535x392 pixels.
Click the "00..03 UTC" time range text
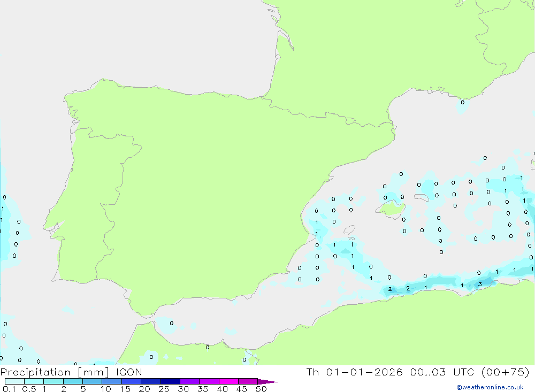pyautogui.click(x=442, y=372)
